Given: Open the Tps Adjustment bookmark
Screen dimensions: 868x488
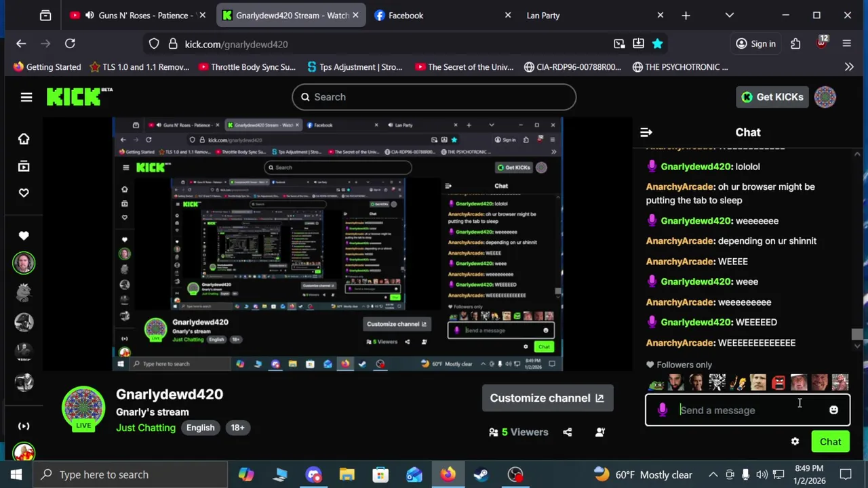Looking at the screenshot, I should click(355, 66).
